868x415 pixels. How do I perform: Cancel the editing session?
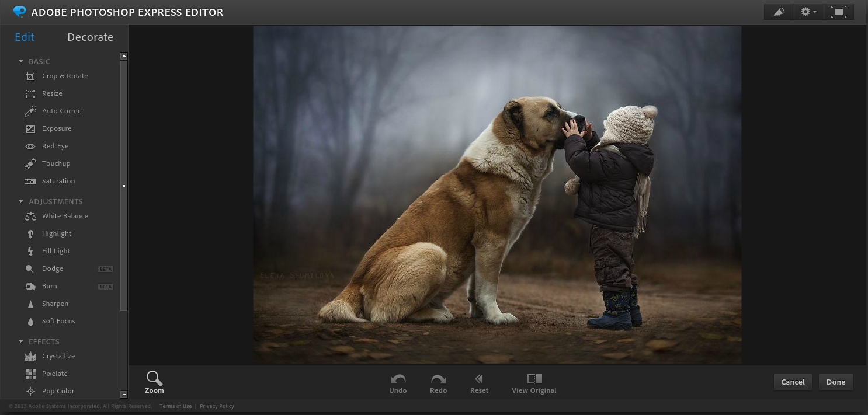793,382
